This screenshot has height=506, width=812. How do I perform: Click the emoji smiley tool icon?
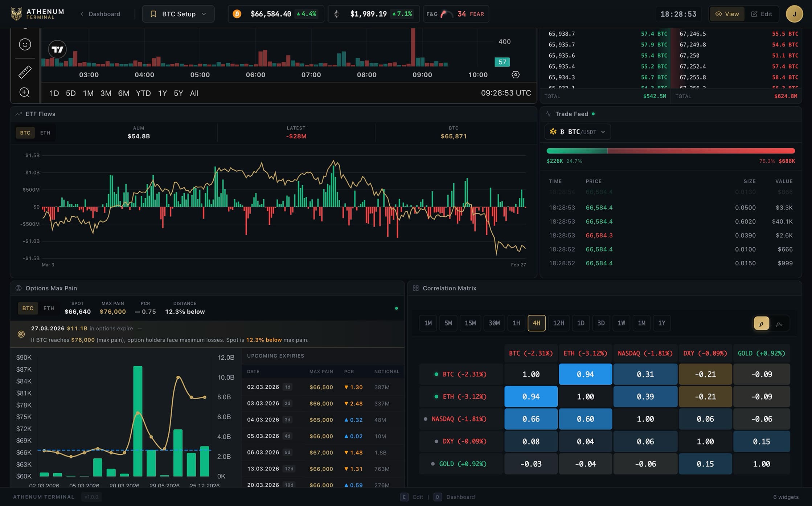pyautogui.click(x=25, y=45)
